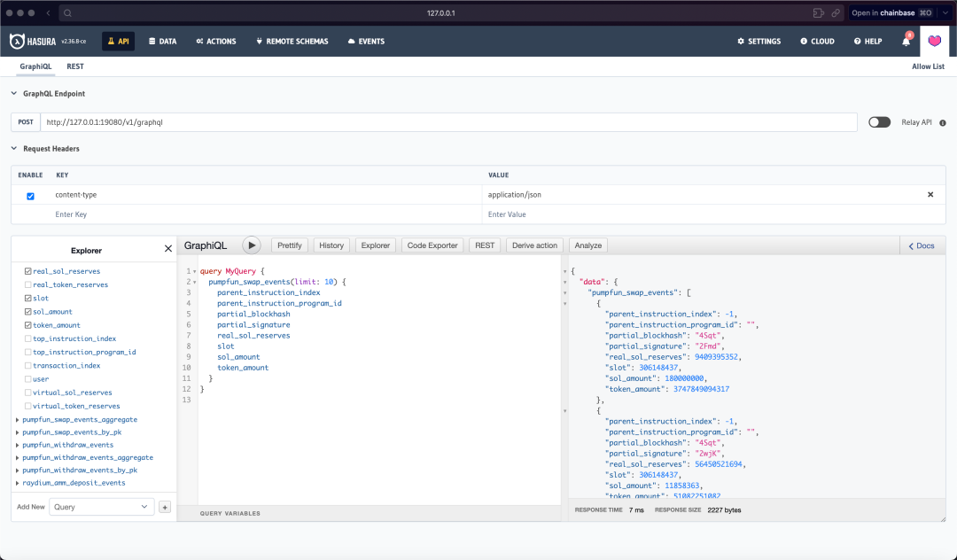957x560 pixels.
Task: Fold the query at line 1
Action: [195, 271]
